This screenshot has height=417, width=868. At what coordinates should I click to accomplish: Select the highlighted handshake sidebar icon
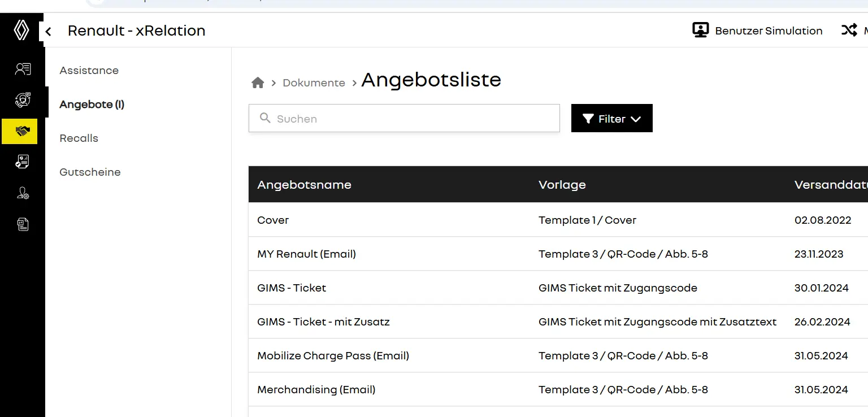point(20,131)
